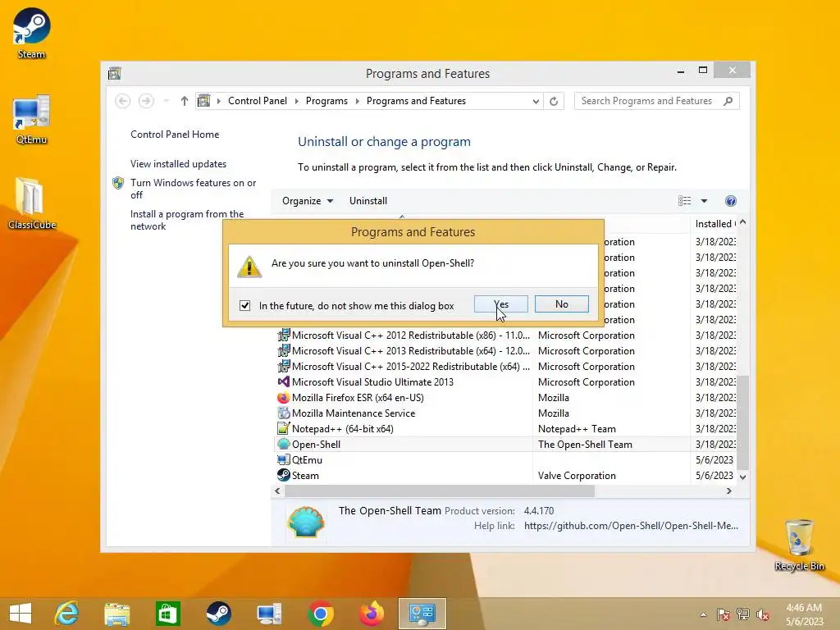
Task: Click the list's scroll up arrow
Action: click(x=742, y=222)
